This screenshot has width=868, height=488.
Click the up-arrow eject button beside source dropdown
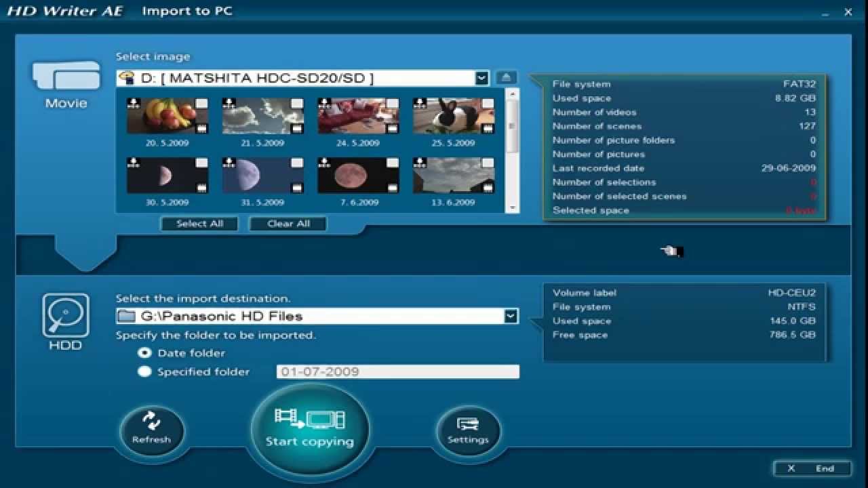pos(507,77)
